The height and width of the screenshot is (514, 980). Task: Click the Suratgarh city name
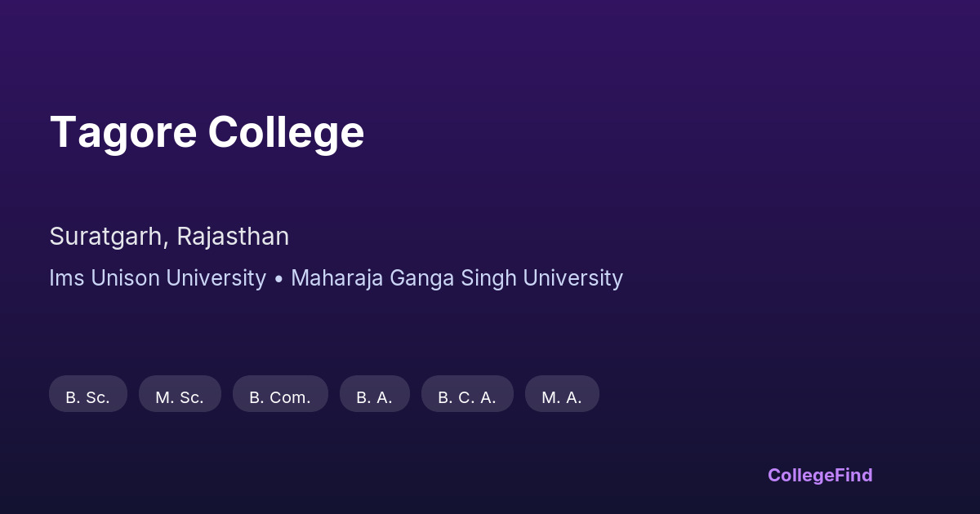click(x=107, y=237)
